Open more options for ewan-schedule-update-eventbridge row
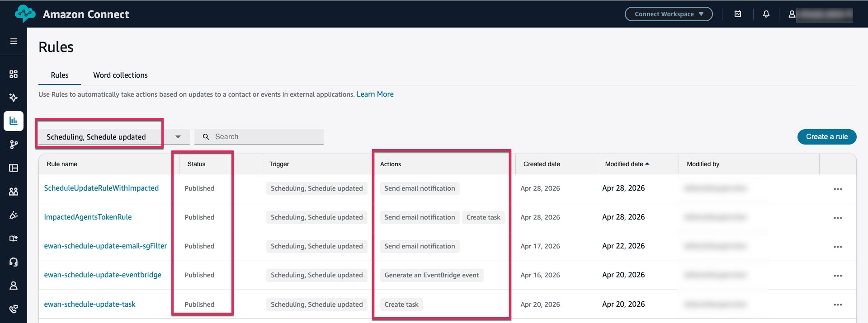The image size is (868, 323). click(x=838, y=276)
